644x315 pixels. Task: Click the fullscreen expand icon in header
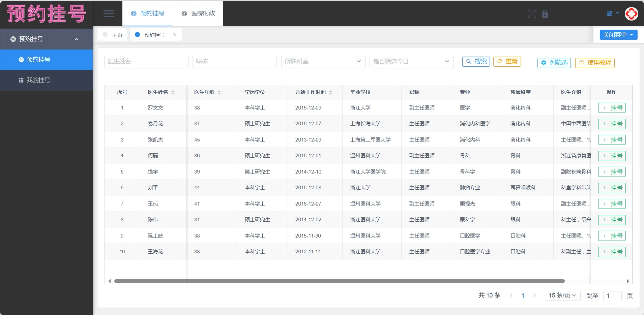(x=532, y=14)
